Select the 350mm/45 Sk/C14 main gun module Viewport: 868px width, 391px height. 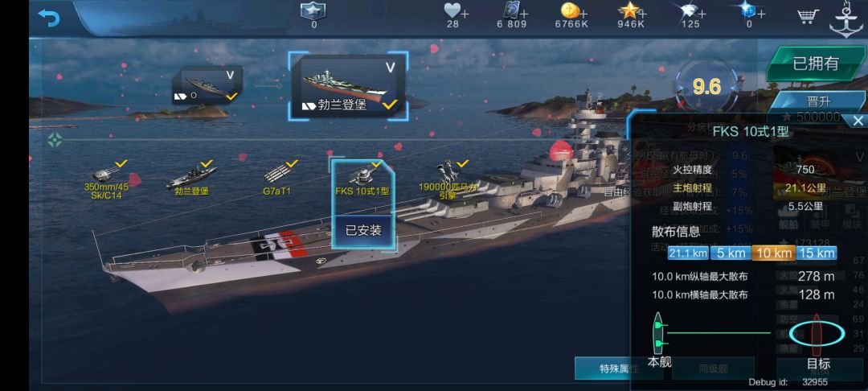coord(106,179)
